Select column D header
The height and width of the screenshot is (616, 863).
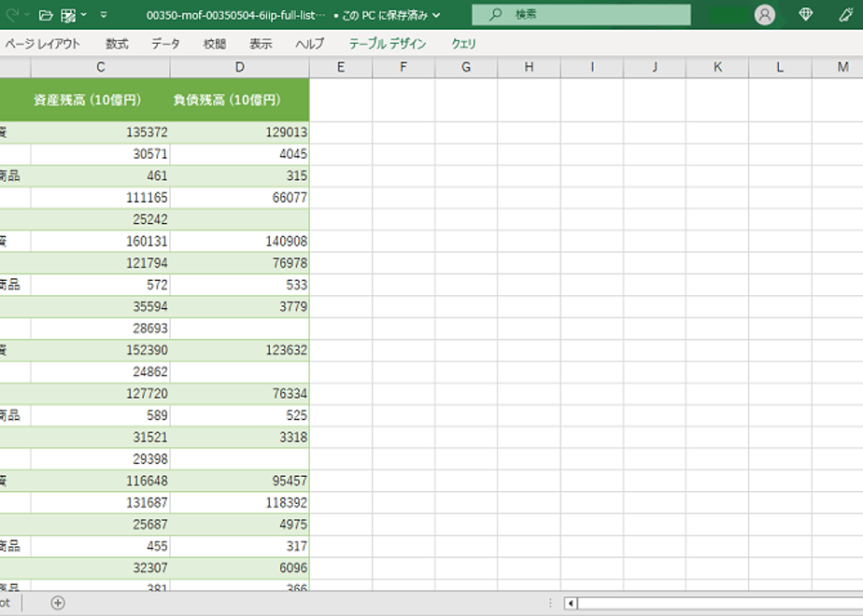(x=239, y=67)
